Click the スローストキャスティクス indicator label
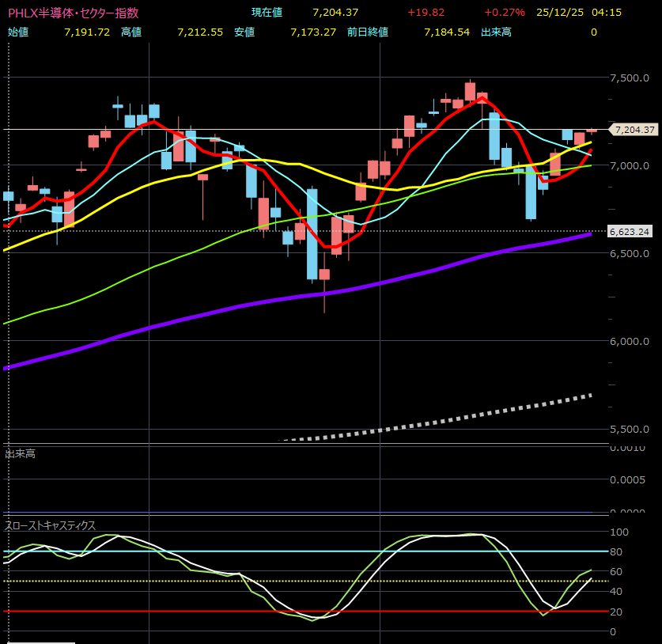662x644 pixels. (x=51, y=525)
